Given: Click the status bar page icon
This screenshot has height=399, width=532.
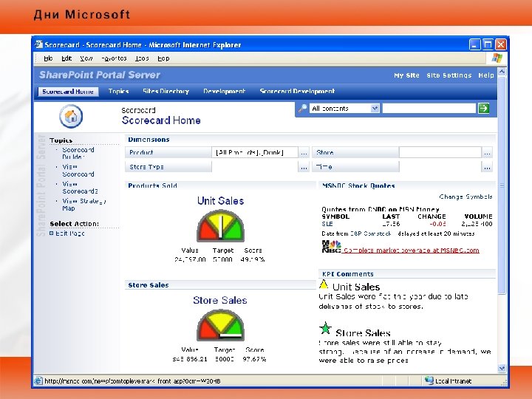Looking at the screenshot, I should coord(38,381).
